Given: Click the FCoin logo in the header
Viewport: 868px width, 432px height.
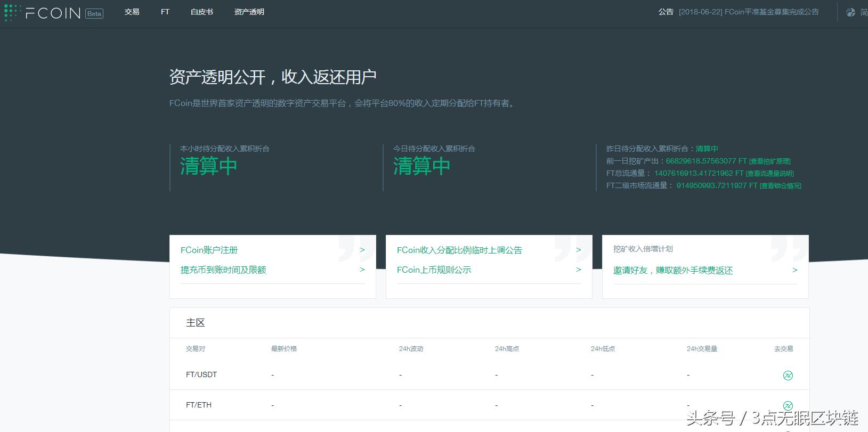Looking at the screenshot, I should 43,13.
